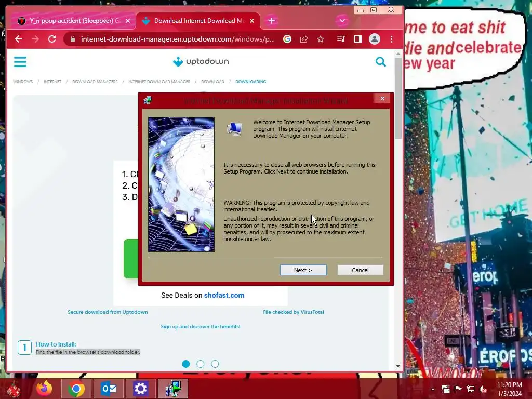Screen dimensions: 532x399
Task: Open Chrome from the taskbar
Action: point(76,389)
